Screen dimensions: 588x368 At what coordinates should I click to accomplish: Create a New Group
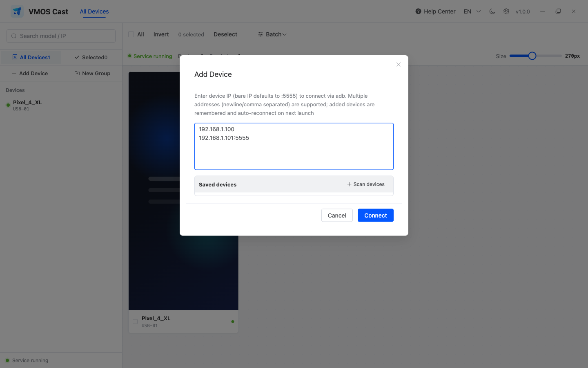point(92,73)
